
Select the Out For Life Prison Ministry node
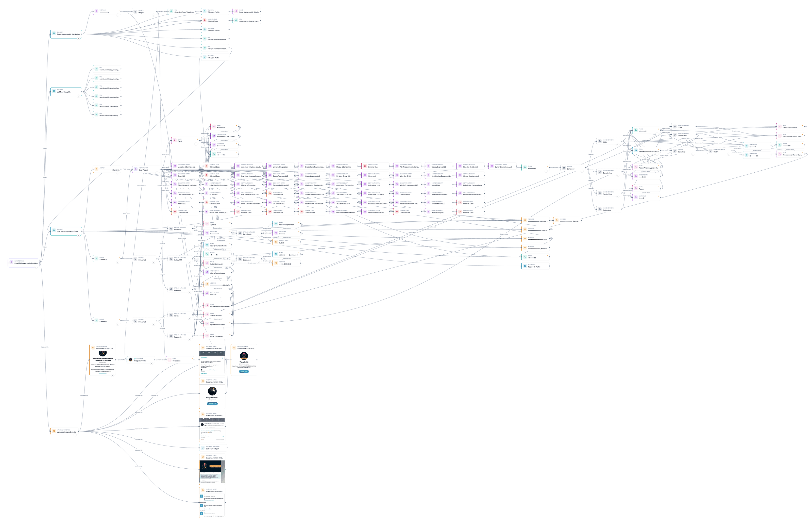pyautogui.click(x=343, y=212)
